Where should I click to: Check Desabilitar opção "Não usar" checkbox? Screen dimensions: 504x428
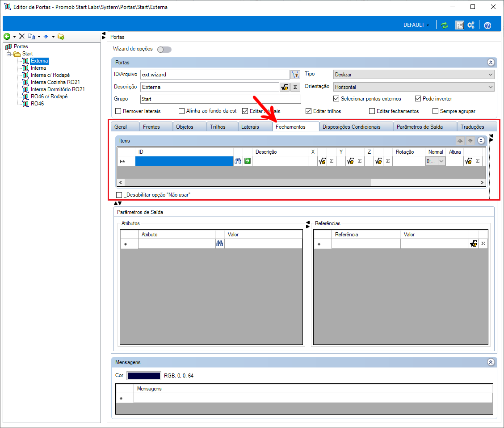(x=119, y=195)
